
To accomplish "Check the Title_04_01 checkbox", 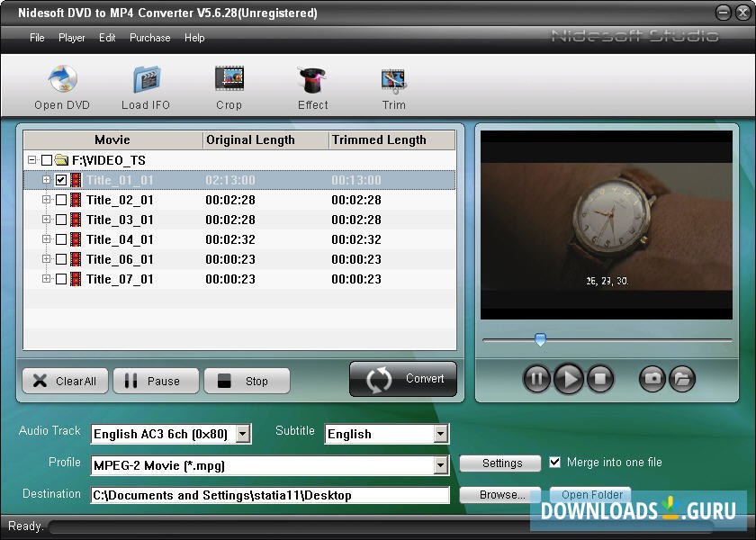I will pyautogui.click(x=62, y=239).
